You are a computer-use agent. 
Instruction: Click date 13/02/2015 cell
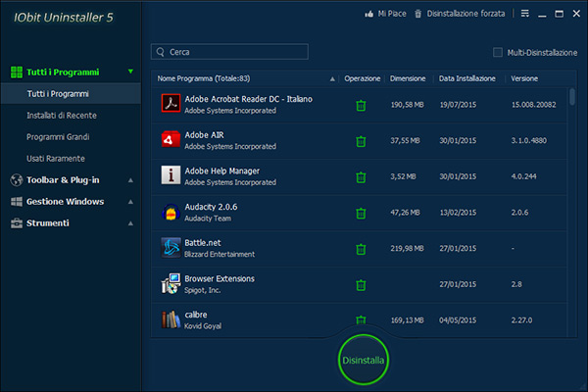point(458,213)
